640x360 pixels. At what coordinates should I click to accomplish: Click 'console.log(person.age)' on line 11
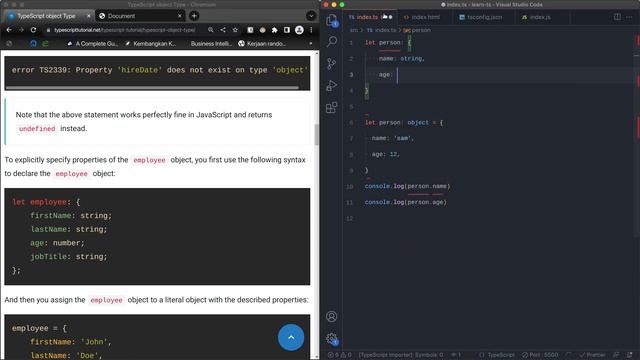(x=406, y=202)
